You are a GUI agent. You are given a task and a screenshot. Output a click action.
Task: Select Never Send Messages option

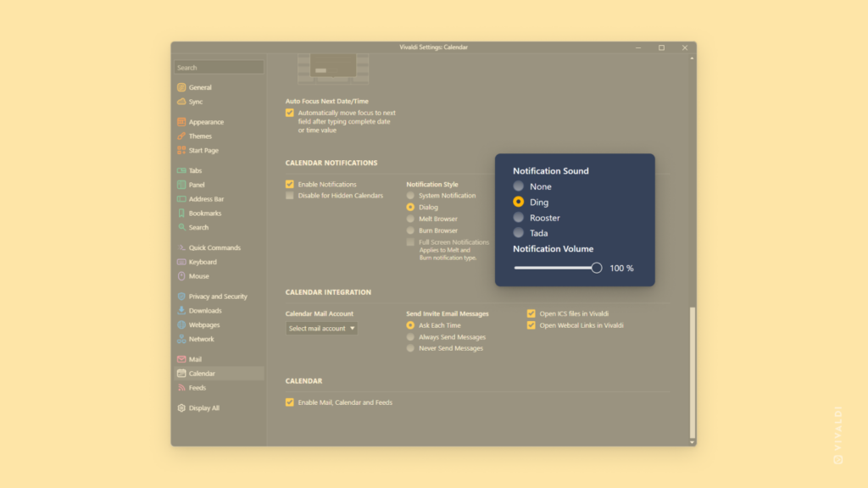410,348
